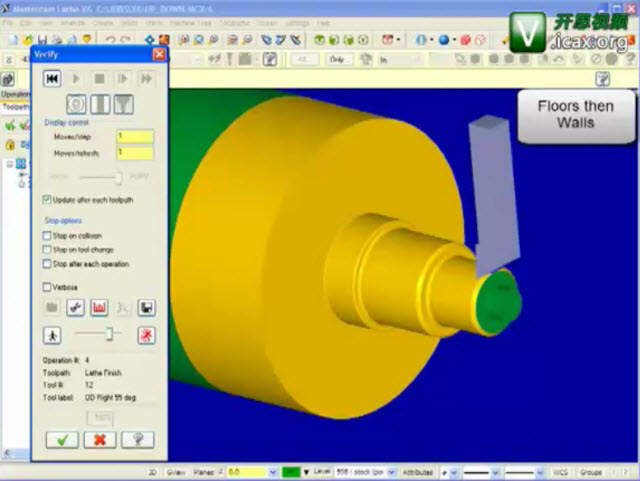Click WCS in the status bar
The height and width of the screenshot is (481, 640).
(560, 472)
